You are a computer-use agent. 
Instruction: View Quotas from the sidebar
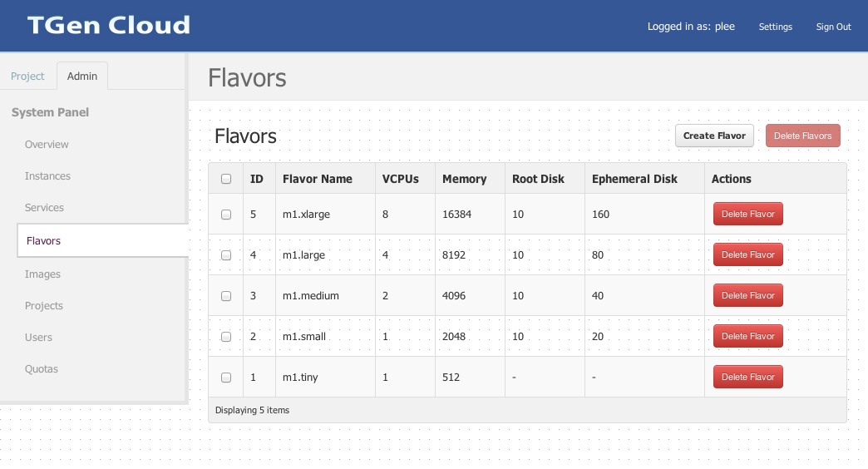click(42, 369)
